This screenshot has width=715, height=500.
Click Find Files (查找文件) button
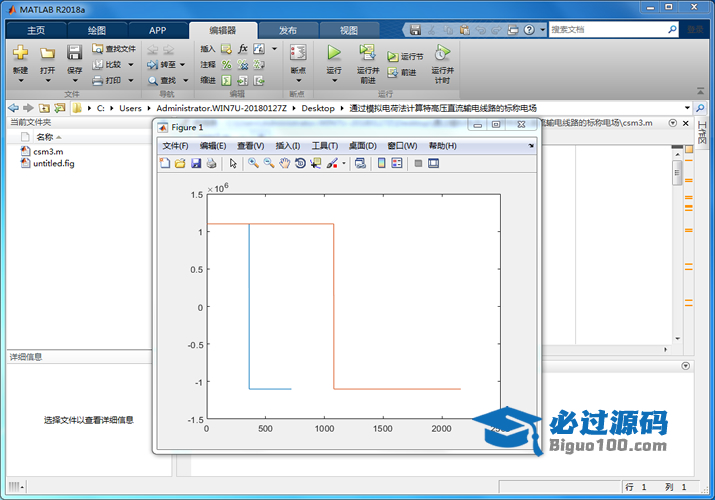[x=114, y=48]
